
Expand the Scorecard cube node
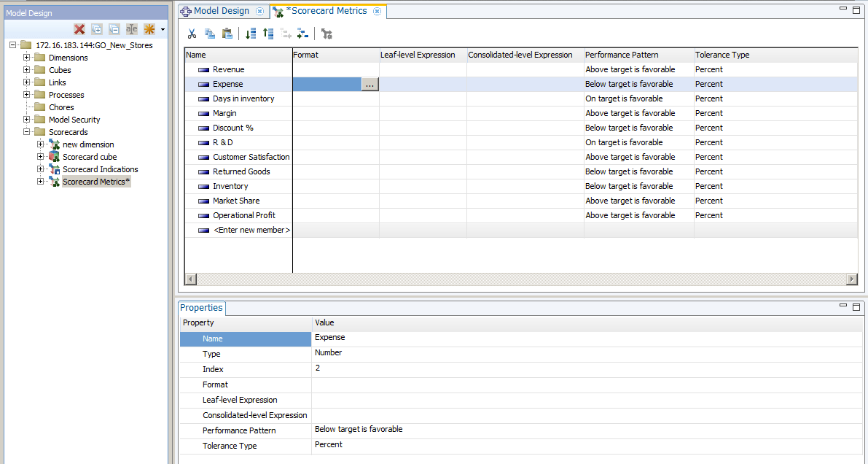pyautogui.click(x=42, y=156)
